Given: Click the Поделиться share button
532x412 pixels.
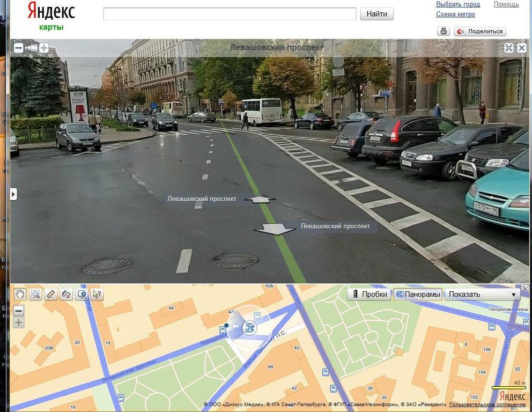Looking at the screenshot, I should tap(480, 31).
